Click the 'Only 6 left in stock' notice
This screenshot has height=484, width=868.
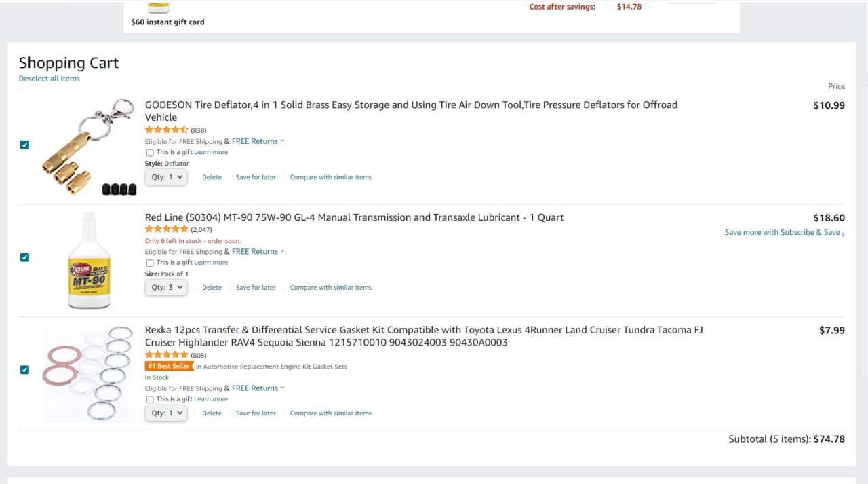click(193, 241)
